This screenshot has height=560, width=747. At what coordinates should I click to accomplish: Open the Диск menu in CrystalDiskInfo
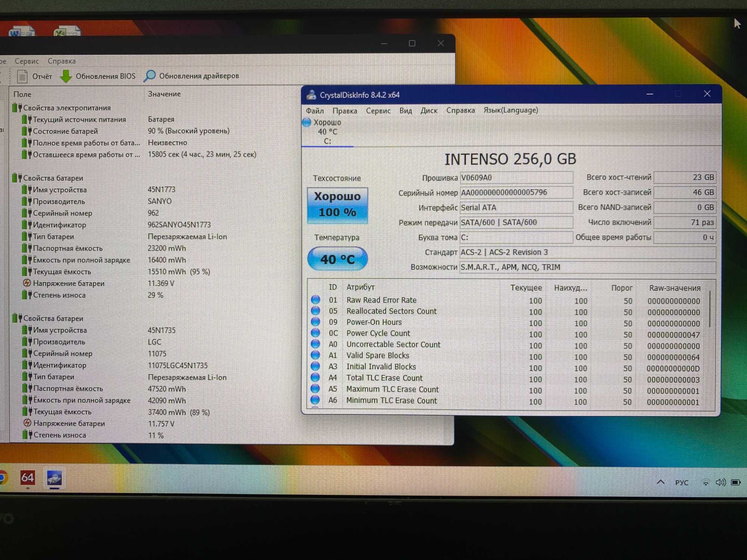[428, 111]
